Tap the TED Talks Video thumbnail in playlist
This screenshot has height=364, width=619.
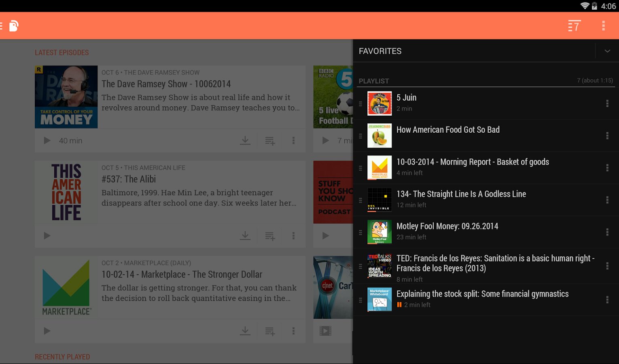(379, 266)
